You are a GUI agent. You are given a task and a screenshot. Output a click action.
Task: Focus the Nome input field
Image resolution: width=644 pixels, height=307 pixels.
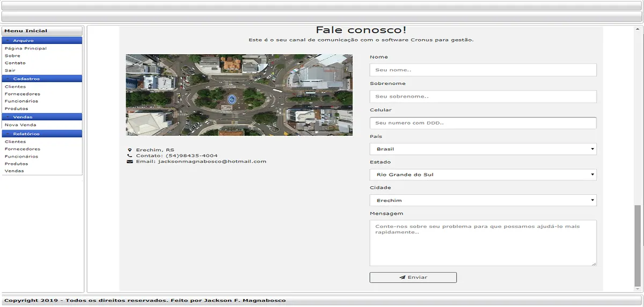483,70
